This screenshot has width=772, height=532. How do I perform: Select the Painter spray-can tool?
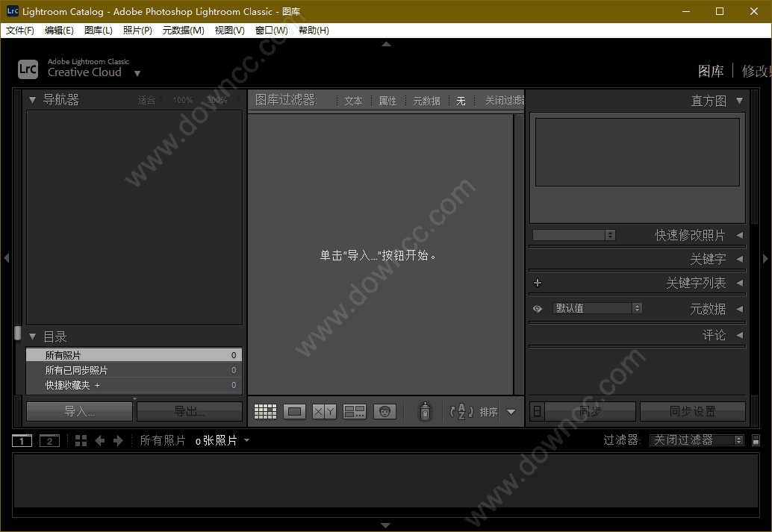click(x=425, y=411)
